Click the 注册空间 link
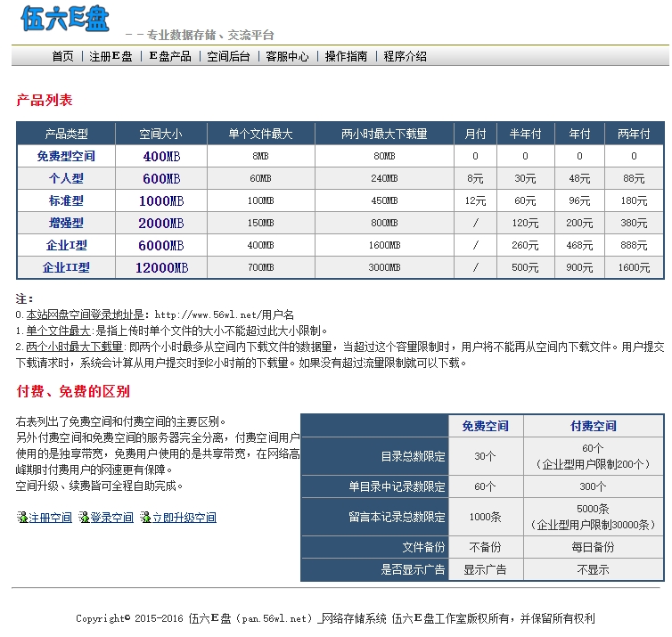 click(50, 518)
